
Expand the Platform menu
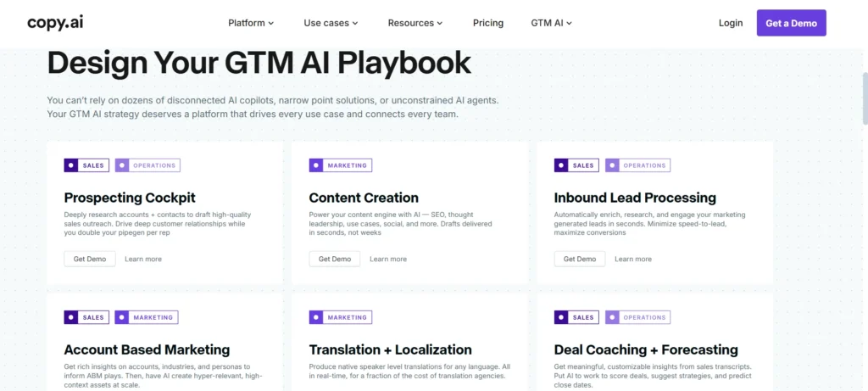tap(251, 23)
